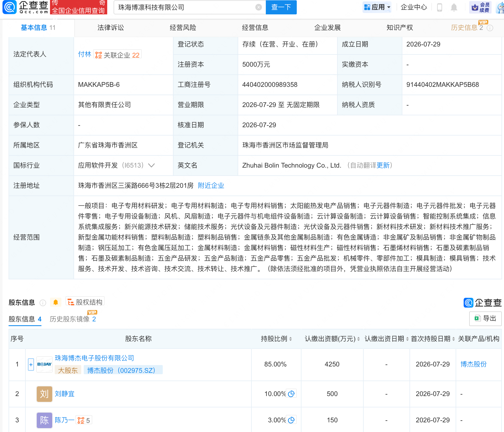Sort by 首次持股日期 column arrows
504x432 pixels.
453,339
